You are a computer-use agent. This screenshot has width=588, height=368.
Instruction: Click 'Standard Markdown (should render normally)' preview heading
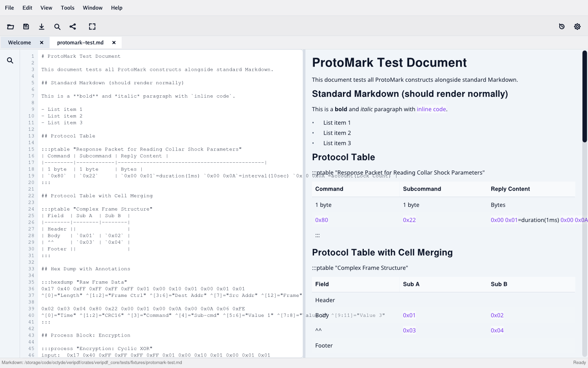click(410, 94)
